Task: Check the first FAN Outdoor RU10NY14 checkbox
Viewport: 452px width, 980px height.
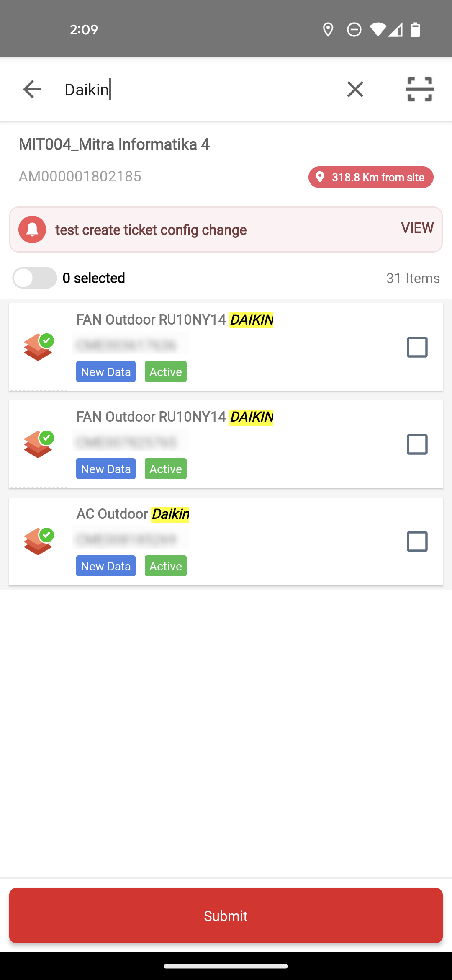Action: 417,347
